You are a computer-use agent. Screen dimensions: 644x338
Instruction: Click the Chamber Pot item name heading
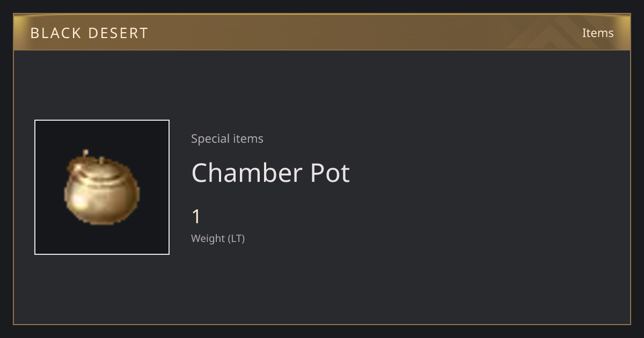(270, 173)
